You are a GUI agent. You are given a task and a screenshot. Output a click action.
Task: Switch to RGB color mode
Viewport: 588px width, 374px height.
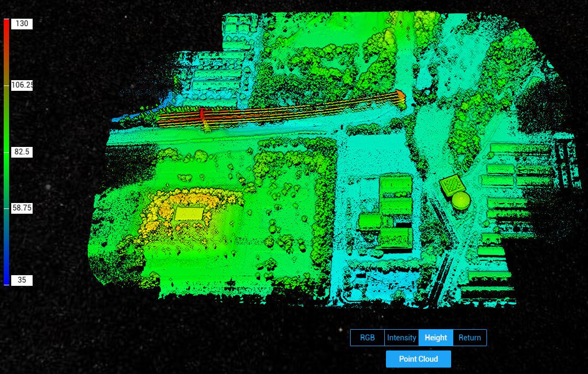coord(368,338)
